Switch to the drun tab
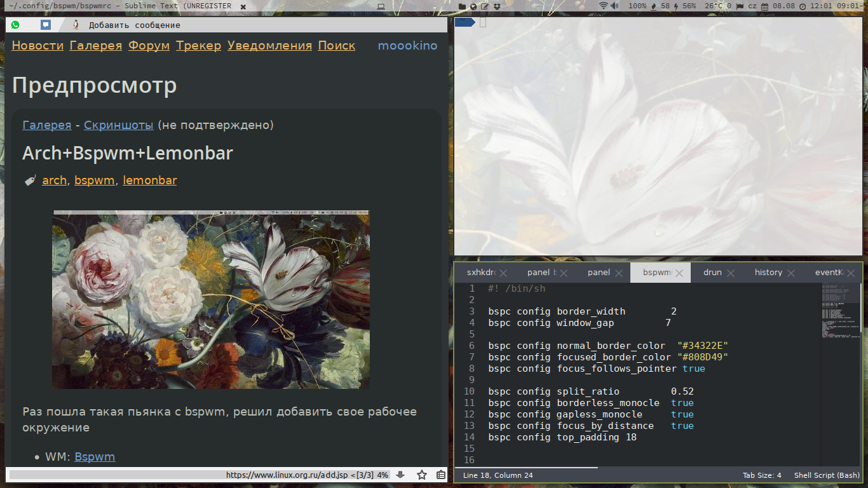 coord(712,273)
